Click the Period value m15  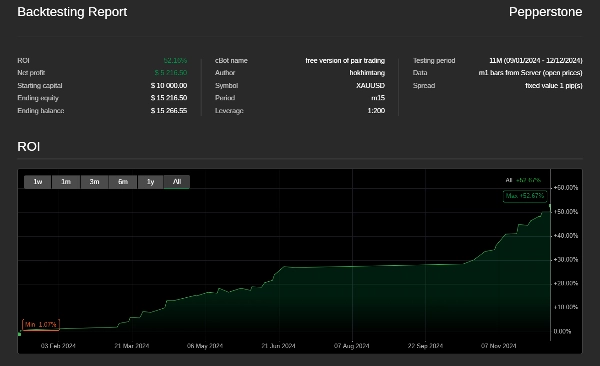[378, 98]
